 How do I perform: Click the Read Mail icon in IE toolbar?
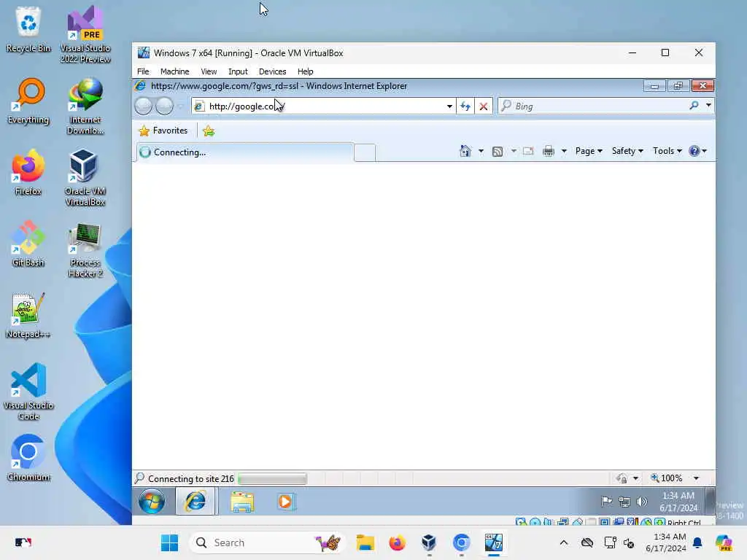(528, 151)
